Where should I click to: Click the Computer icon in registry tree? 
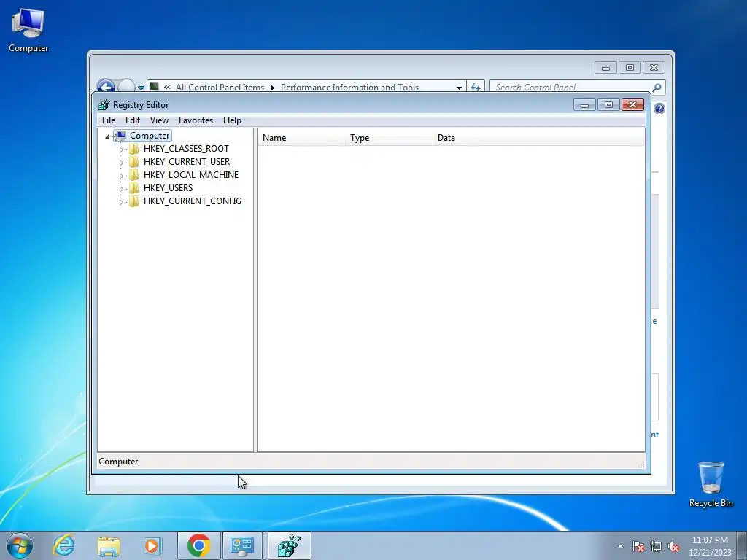[x=120, y=136]
